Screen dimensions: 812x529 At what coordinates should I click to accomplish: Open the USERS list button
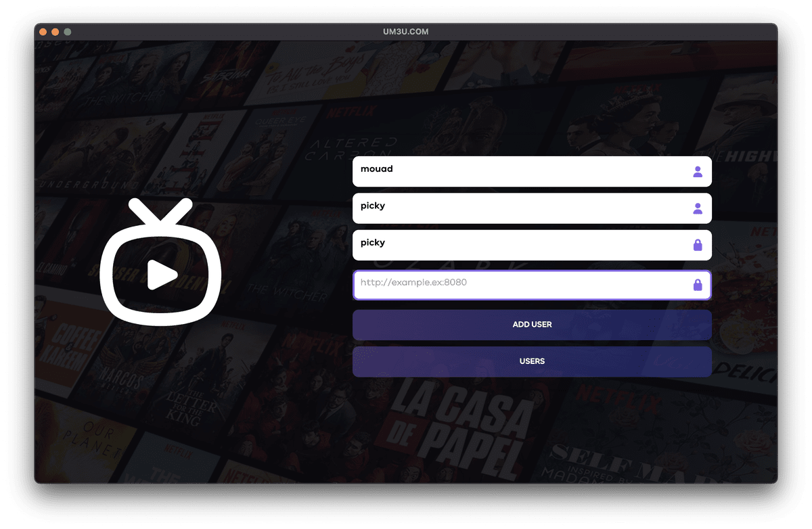pyautogui.click(x=532, y=361)
